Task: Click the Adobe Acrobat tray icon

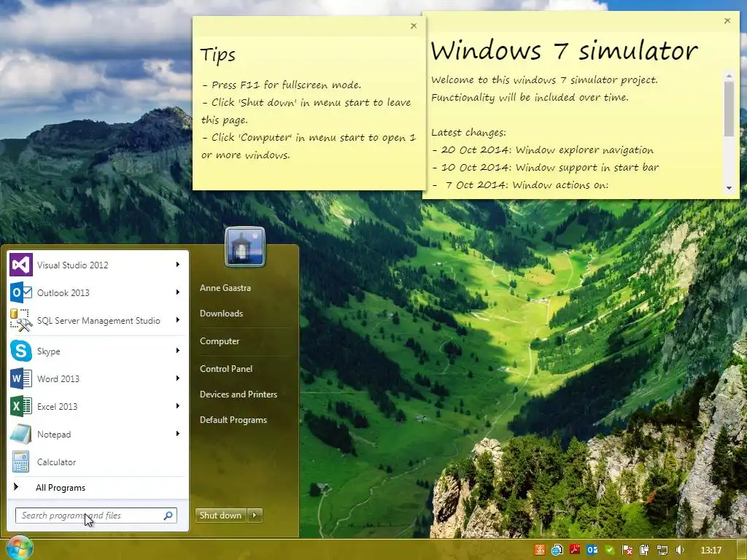Action: coord(575,550)
